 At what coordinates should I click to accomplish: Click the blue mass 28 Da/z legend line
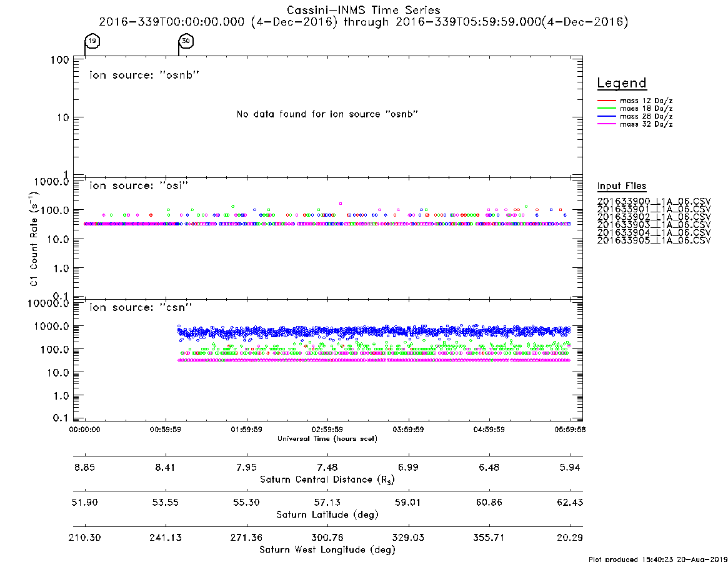pyautogui.click(x=606, y=116)
